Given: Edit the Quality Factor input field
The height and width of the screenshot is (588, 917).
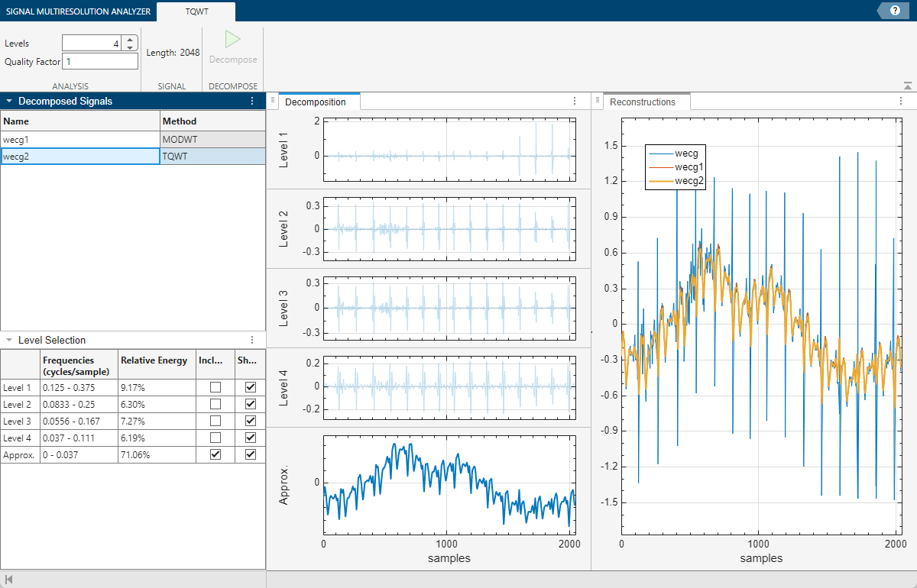Looking at the screenshot, I should tap(99, 61).
